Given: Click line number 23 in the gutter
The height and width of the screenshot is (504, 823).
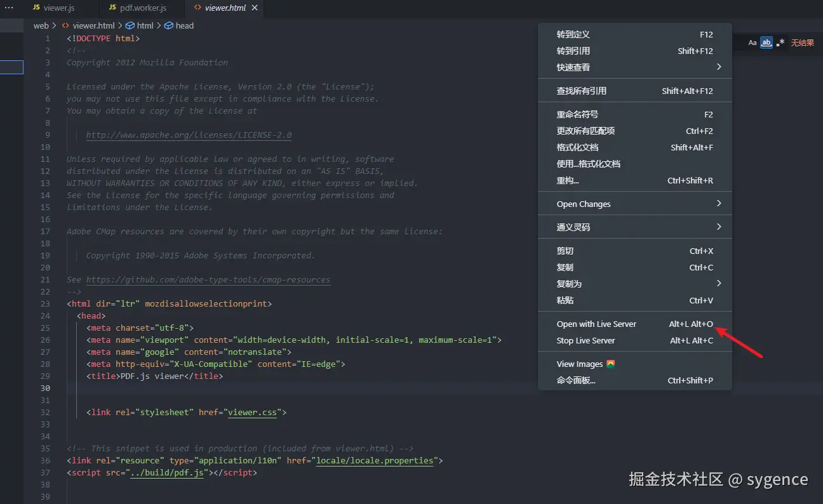Looking at the screenshot, I should coord(45,303).
